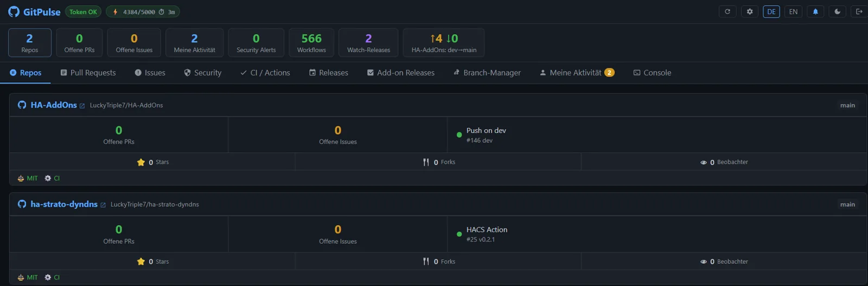
Task: Click the Token OK status badge
Action: tap(83, 11)
